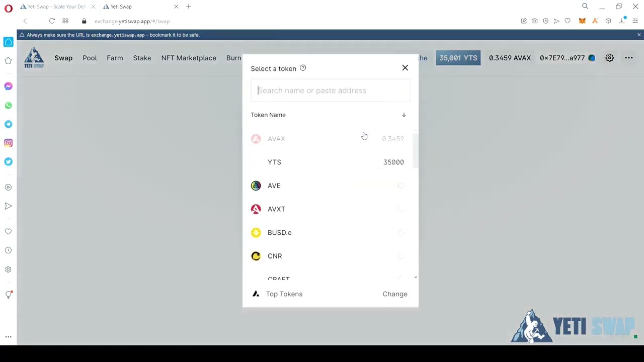Screen dimensions: 644x362
Task: Open the MetaMask fox extension
Action: click(582, 21)
